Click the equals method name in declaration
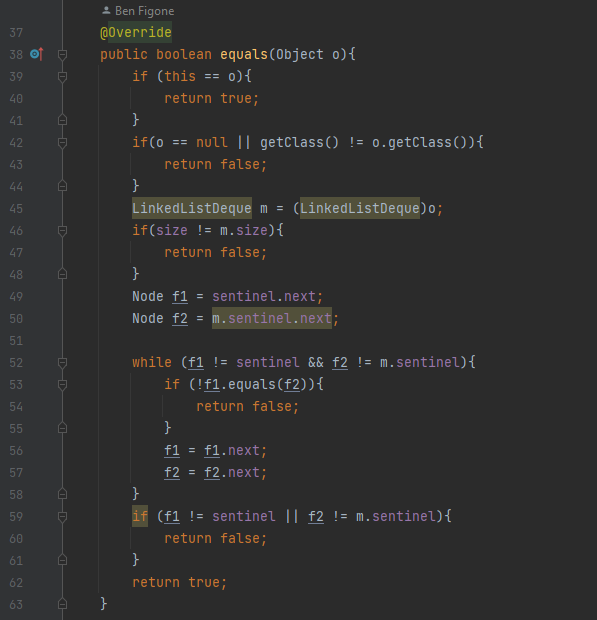 pyautogui.click(x=244, y=54)
